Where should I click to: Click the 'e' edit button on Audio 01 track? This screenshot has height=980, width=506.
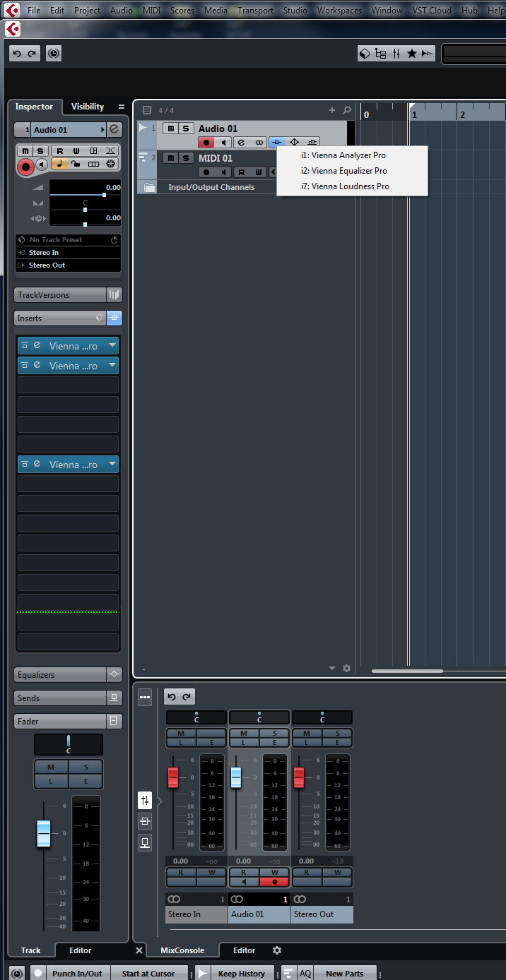tap(241, 143)
